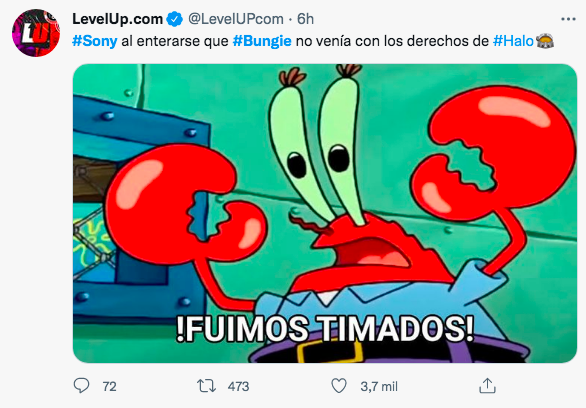Like the tweet with heart icon
Image resolution: width=586 pixels, height=408 pixels.
tap(339, 386)
